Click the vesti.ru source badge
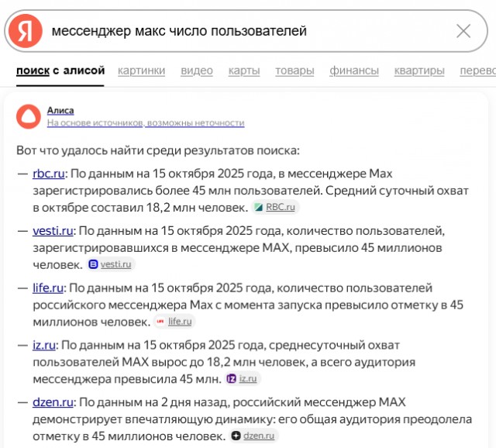This screenshot has width=496, height=448. pos(111,264)
